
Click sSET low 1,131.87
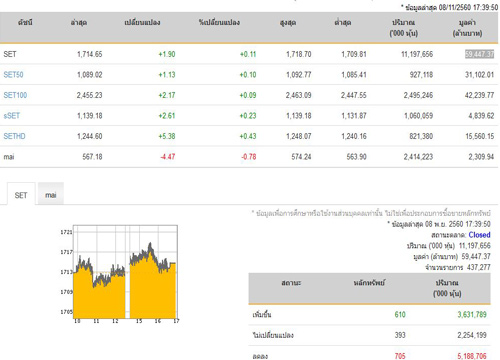click(x=354, y=116)
